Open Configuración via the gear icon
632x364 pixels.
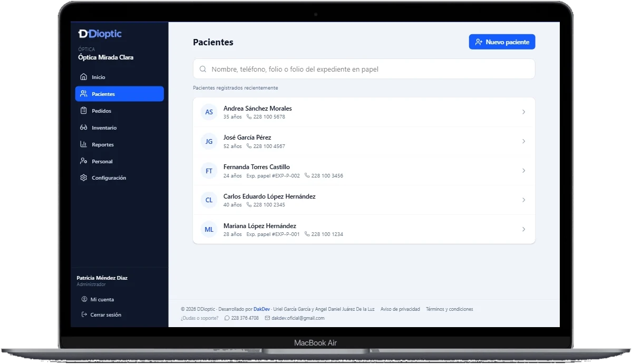pos(83,178)
